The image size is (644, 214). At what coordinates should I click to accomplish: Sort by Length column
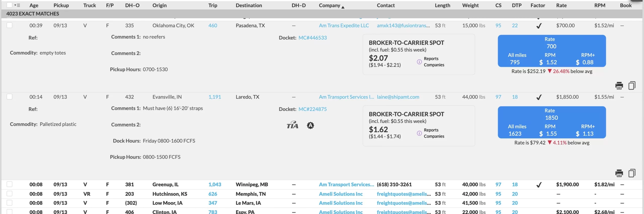point(442,5)
